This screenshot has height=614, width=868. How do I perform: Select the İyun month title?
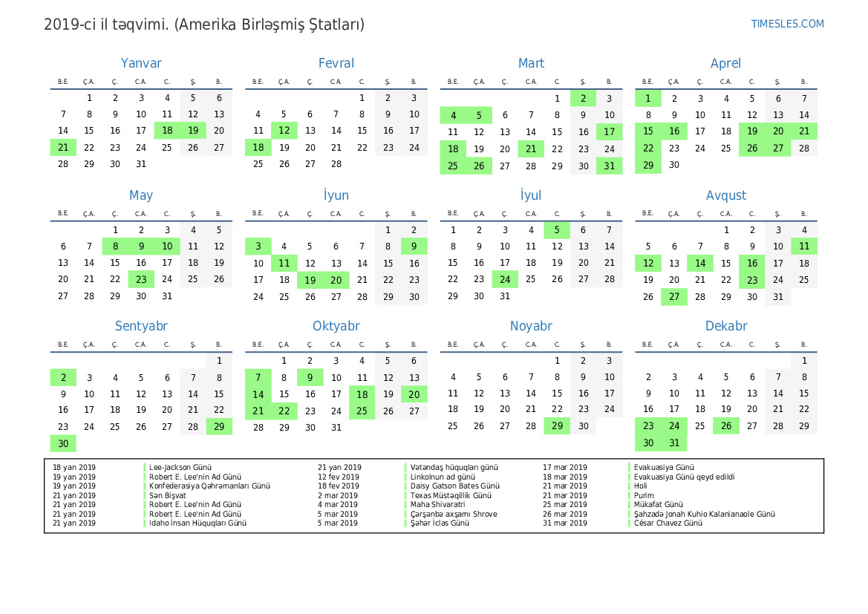pos(336,195)
